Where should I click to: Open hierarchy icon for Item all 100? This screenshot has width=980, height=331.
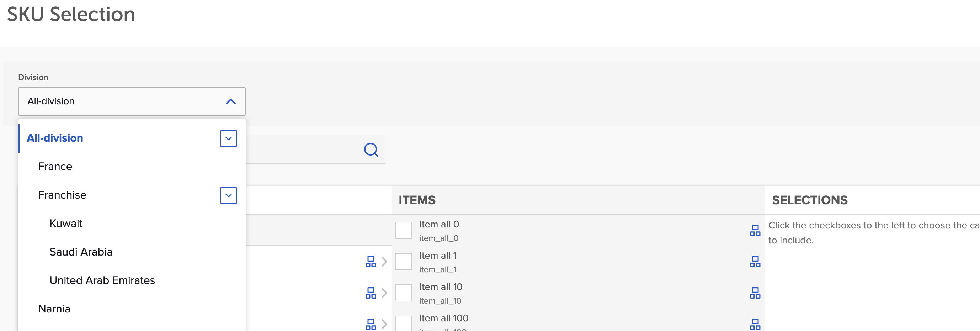tap(755, 324)
